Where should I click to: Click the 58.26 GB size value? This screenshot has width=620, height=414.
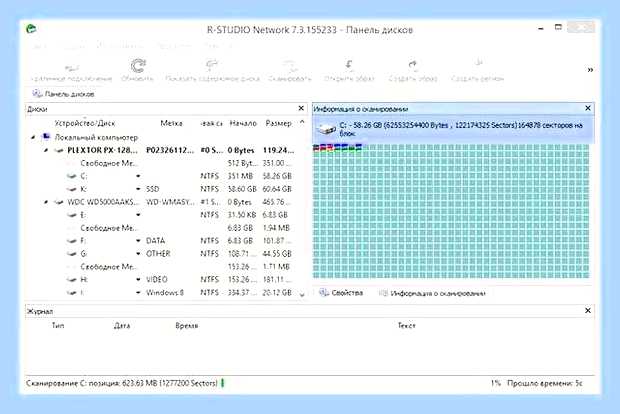(x=277, y=176)
